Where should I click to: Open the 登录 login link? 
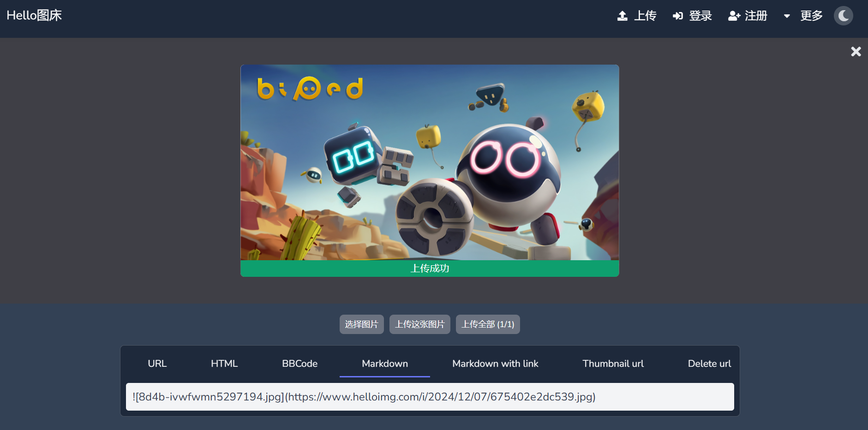pos(700,16)
